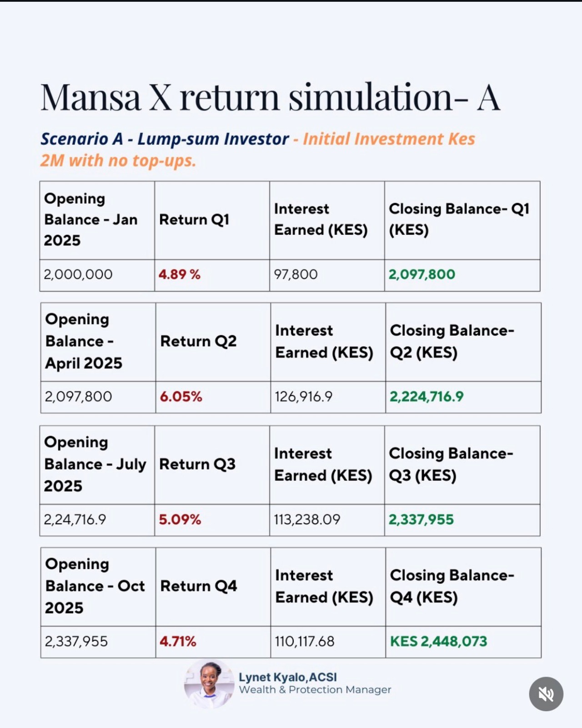Click the 113,238.09 interest earned cell
Viewport: 582px width, 728px height.
307,519
